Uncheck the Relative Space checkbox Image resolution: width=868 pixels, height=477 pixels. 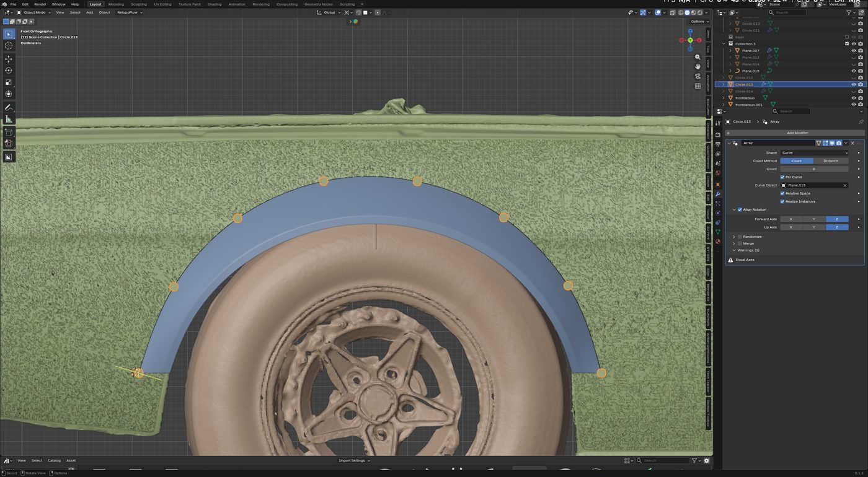pos(782,193)
